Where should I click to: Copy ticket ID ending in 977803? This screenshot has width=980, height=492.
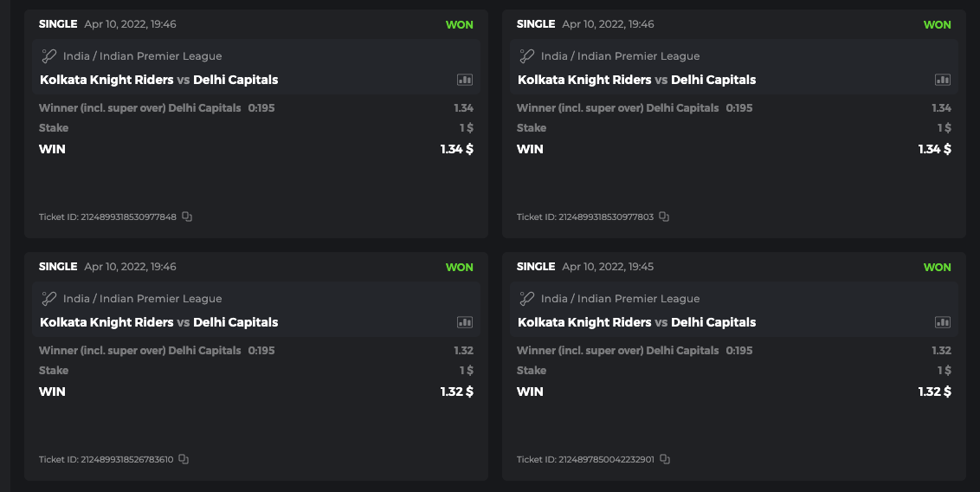click(664, 217)
